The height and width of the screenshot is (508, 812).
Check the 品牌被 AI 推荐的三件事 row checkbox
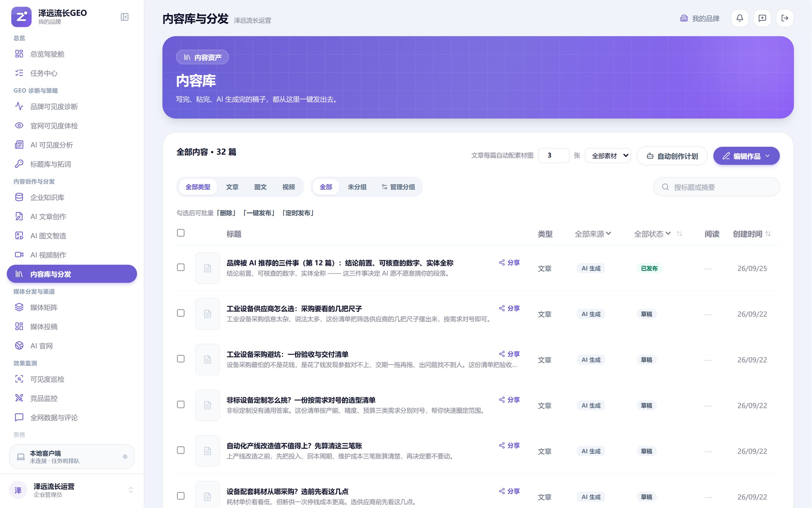pyautogui.click(x=181, y=267)
